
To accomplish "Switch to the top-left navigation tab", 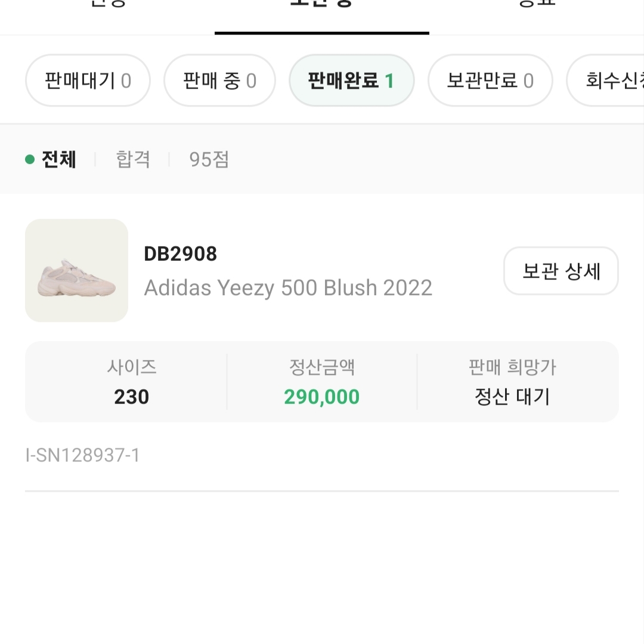I will pyautogui.click(x=107, y=6).
